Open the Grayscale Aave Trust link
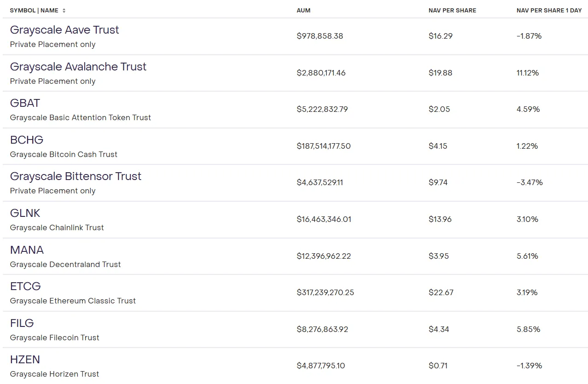 tap(64, 30)
